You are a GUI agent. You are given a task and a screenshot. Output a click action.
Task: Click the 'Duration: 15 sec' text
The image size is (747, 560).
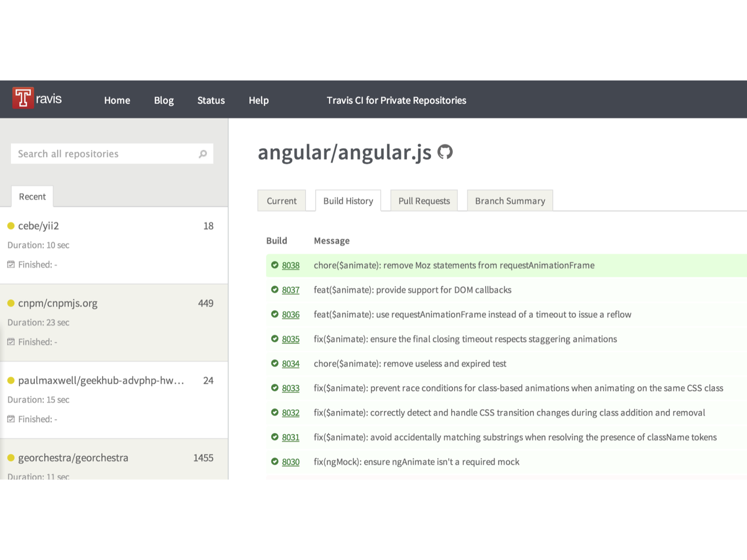pos(38,399)
